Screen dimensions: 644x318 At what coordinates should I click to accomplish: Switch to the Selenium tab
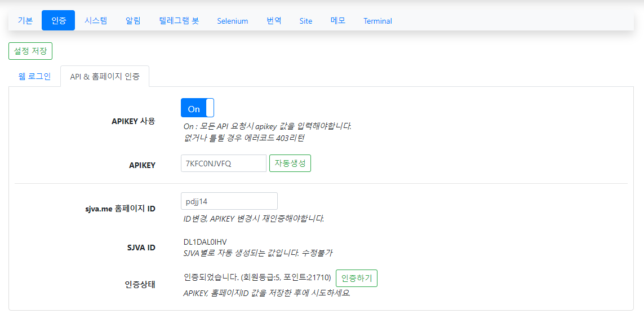point(232,21)
